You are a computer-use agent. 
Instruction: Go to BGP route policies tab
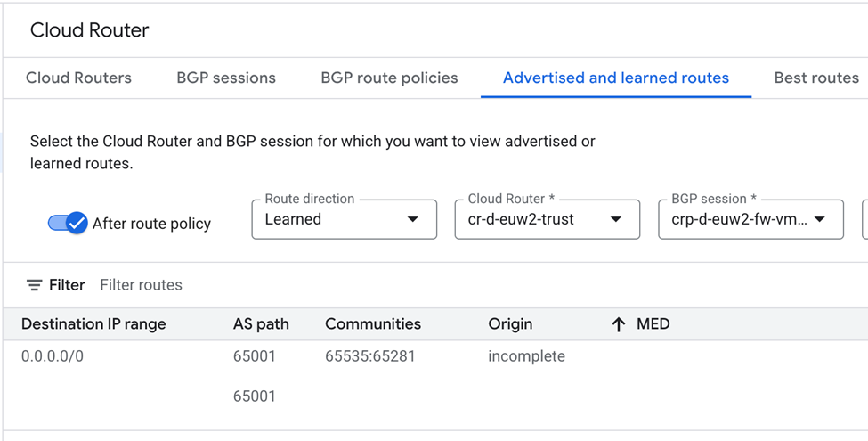tap(389, 78)
